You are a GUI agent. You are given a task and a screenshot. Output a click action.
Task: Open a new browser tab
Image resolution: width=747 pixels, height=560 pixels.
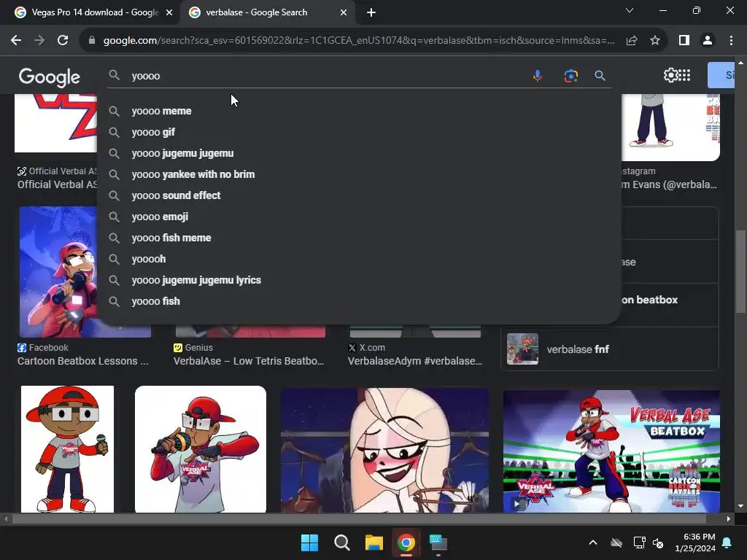[x=371, y=13]
